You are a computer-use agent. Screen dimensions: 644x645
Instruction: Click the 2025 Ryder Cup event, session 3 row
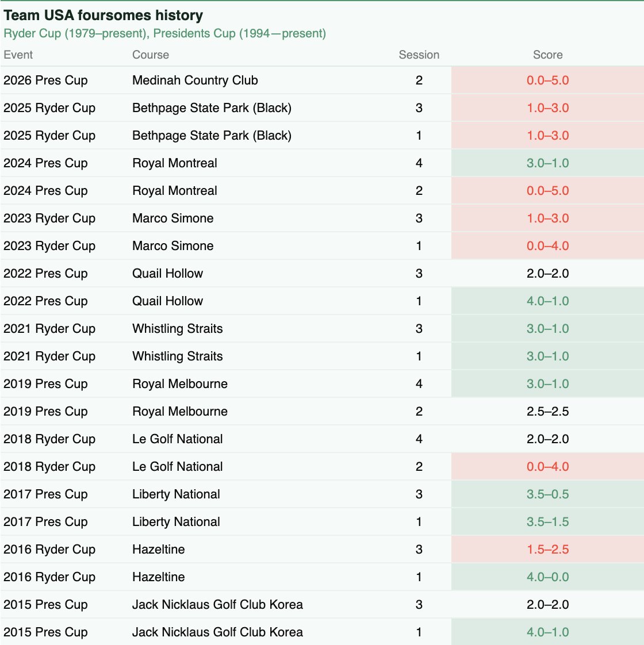click(49, 107)
